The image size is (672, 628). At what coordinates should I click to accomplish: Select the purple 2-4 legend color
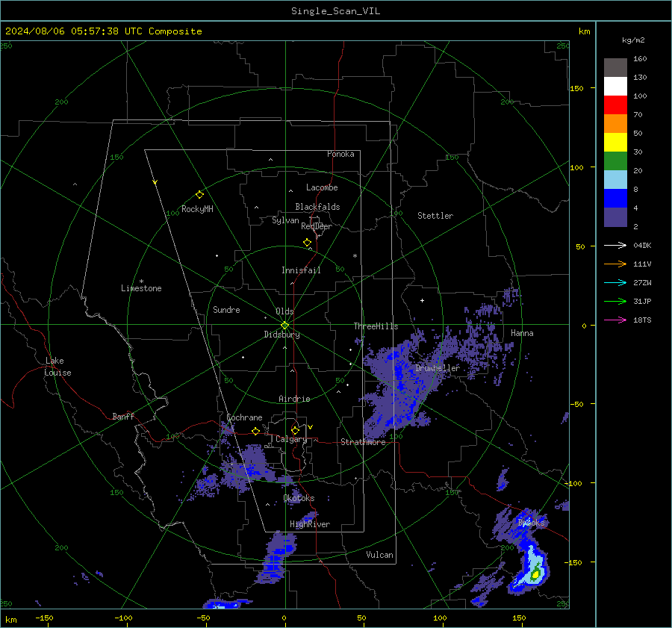(615, 217)
